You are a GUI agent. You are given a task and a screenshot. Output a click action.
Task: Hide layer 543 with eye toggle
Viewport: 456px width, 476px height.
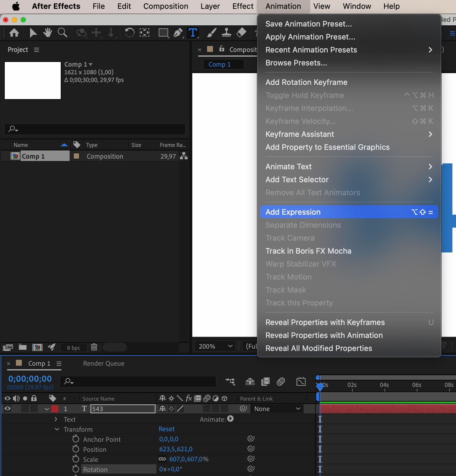click(8, 408)
